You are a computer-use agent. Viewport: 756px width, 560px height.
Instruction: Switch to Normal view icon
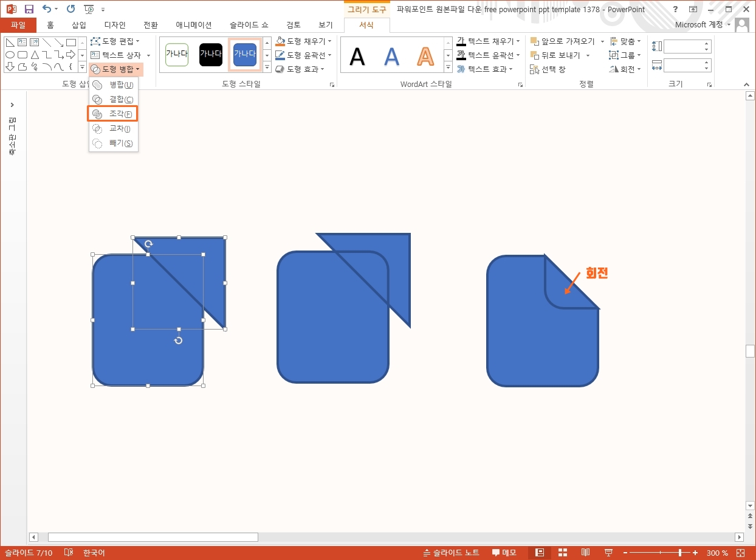coord(539,553)
